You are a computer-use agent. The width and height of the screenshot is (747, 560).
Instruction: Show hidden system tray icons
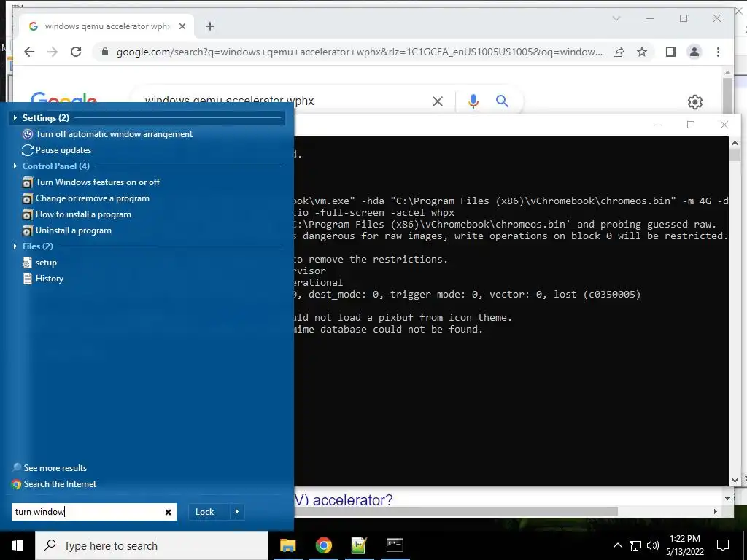point(617,545)
